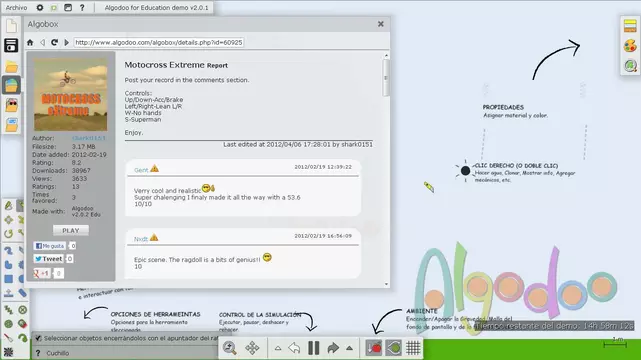Viewport: 641px width, 360px height.
Task: Toggle the grid button
Action: click(413, 348)
